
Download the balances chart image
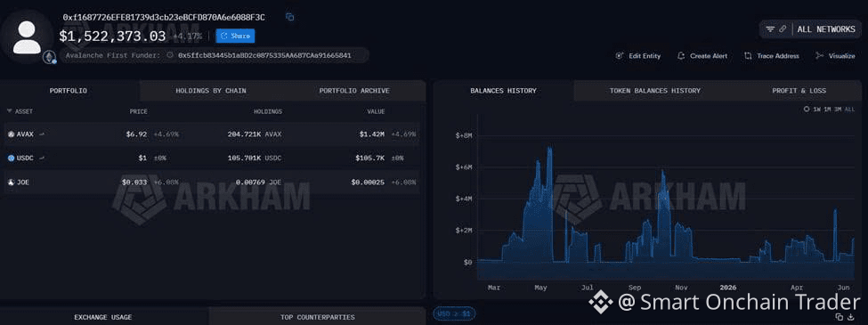tap(851, 317)
